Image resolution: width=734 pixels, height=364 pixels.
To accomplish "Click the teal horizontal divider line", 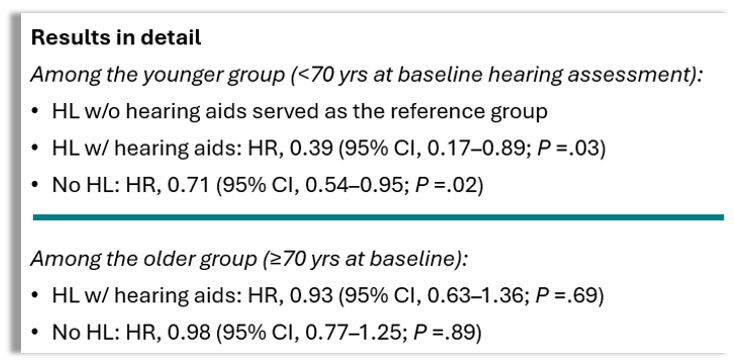I will 378,217.
